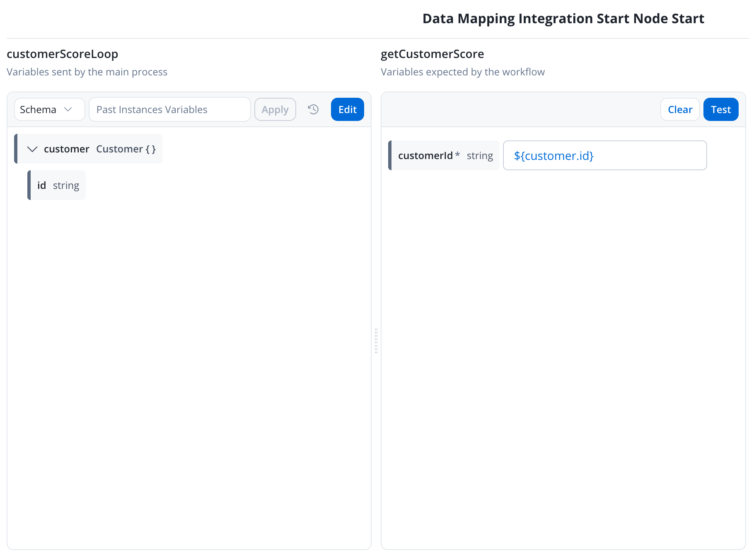Viewport: 749px width, 560px height.
Task: Click the getCustomerScore heading
Action: click(432, 54)
